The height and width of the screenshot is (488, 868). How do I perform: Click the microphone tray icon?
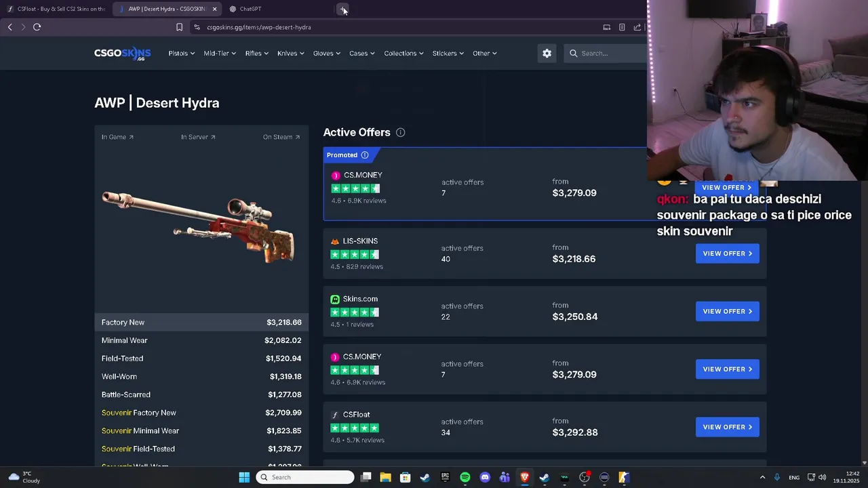(x=777, y=477)
